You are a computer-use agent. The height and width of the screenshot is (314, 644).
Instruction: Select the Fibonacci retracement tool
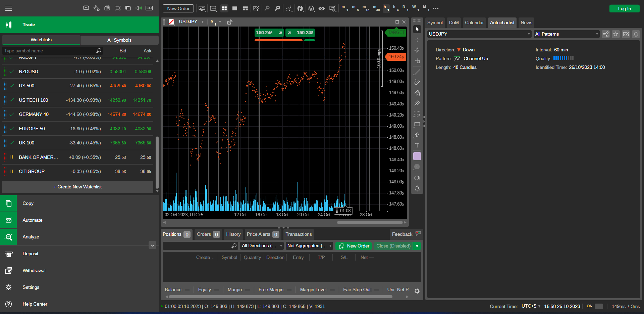click(x=417, y=114)
